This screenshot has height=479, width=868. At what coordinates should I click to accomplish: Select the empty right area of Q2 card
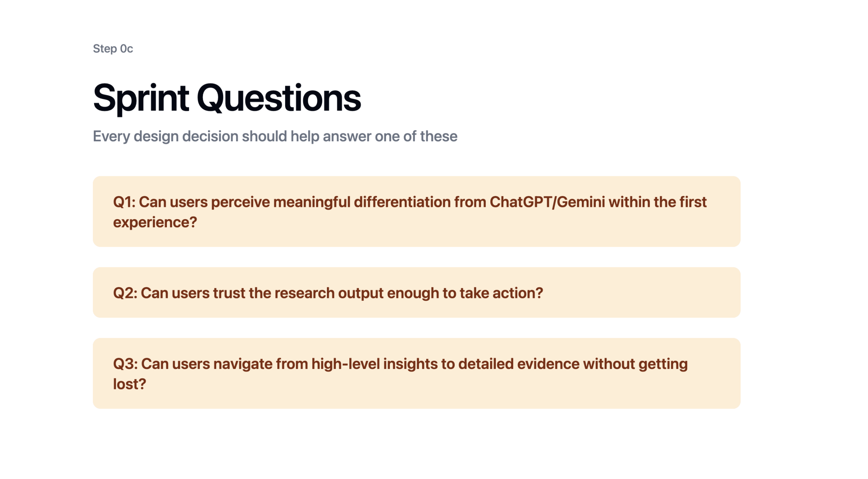point(646,293)
